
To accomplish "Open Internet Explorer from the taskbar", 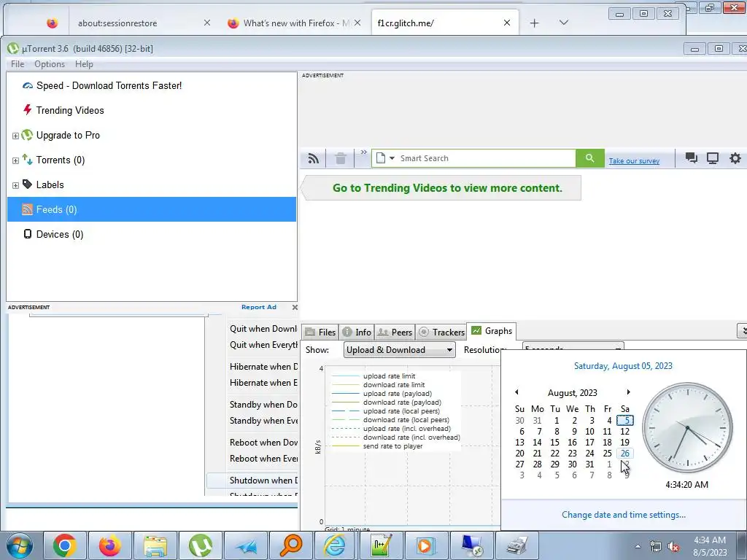I will [336, 545].
